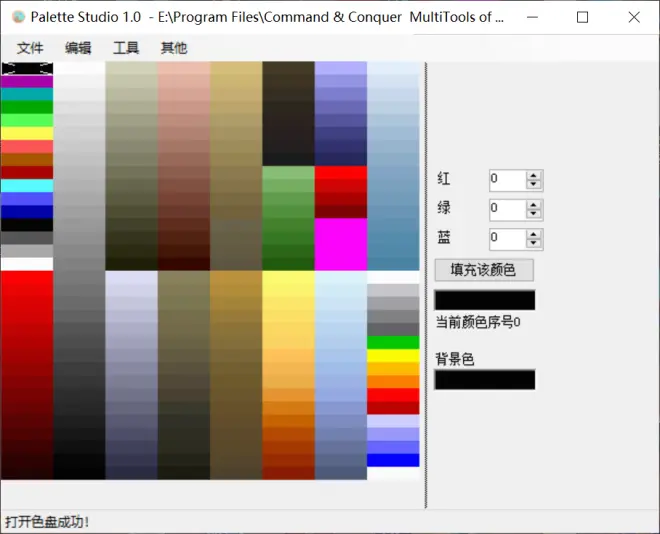The image size is (660, 534).
Task: Select the selected black swatch at index 0
Action: tap(27, 69)
